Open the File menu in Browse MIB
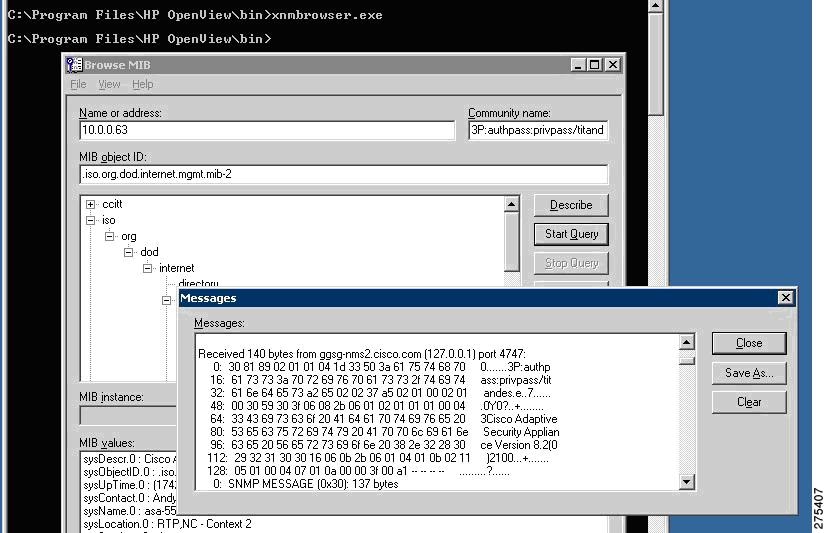The width and height of the screenshot is (826, 533). pyautogui.click(x=78, y=84)
